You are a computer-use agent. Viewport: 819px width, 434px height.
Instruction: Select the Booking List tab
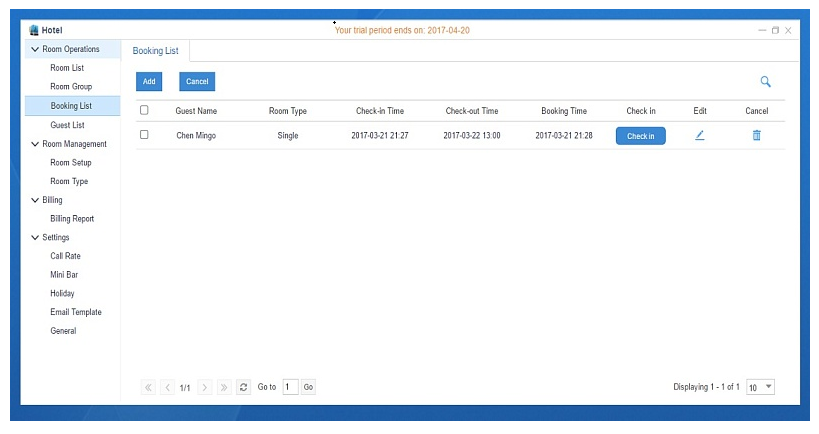coord(155,51)
